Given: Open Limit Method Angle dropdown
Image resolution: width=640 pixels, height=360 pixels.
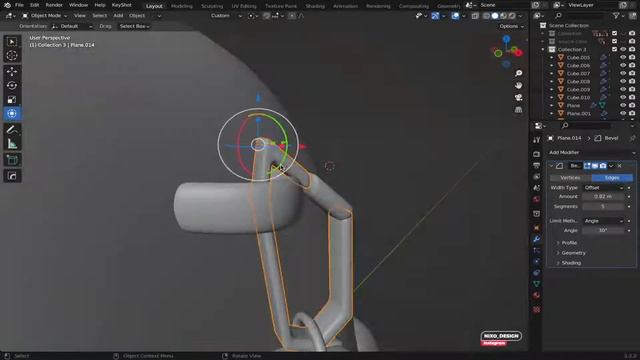Looking at the screenshot, I should click(x=603, y=221).
